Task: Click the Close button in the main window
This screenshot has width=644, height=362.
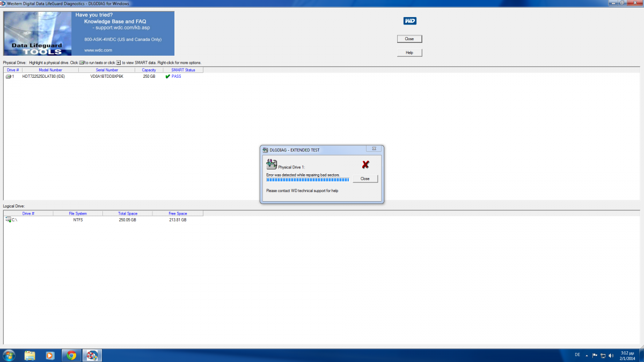Action: 409,39
